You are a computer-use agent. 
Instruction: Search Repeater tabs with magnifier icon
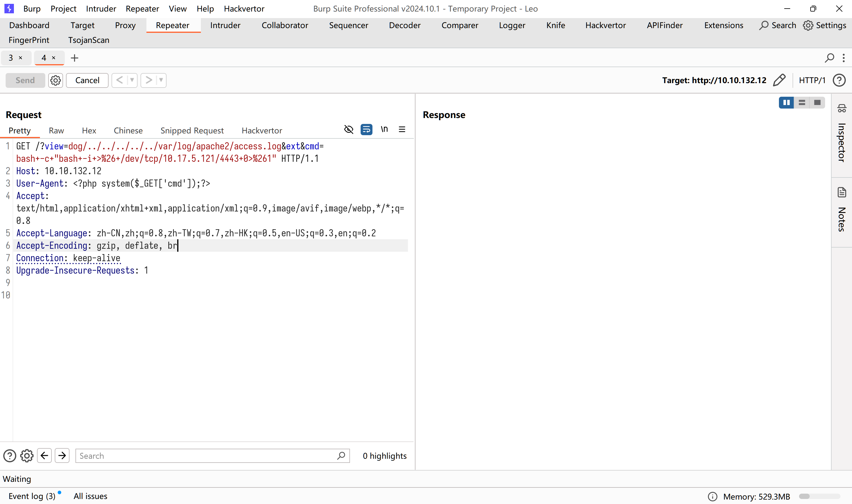tap(829, 58)
